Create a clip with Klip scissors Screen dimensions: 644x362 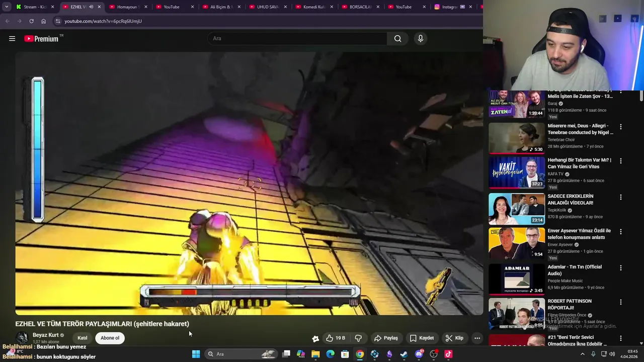pos(454,338)
